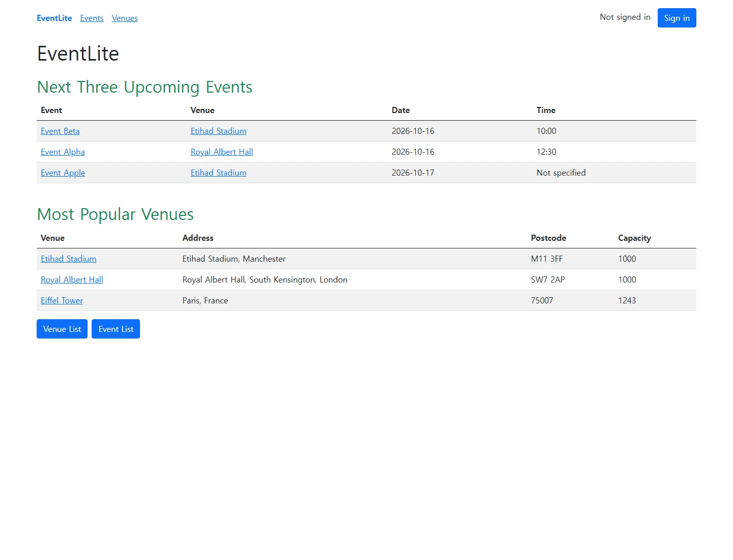Select the postcode 75007
The height and width of the screenshot is (560, 733).
pos(542,300)
